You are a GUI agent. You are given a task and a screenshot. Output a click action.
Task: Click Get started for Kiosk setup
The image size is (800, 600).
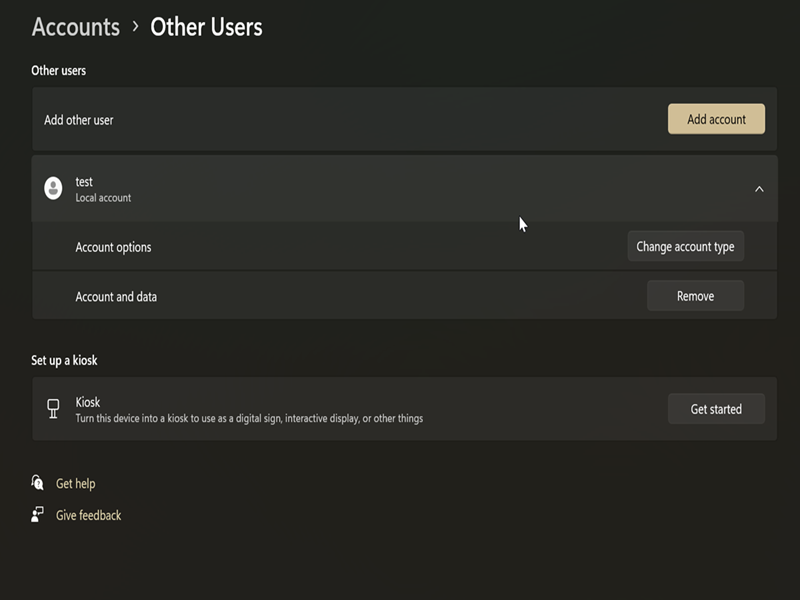click(716, 409)
